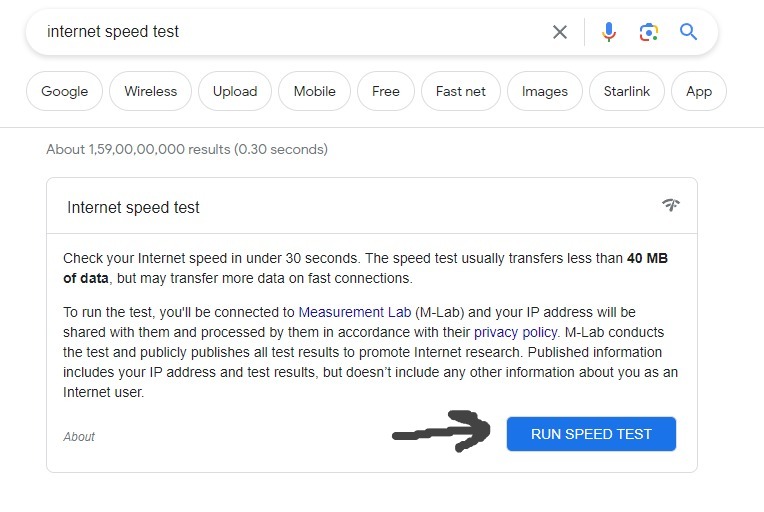Clear the search box with X icon
This screenshot has height=512, width=764.
[x=560, y=32]
